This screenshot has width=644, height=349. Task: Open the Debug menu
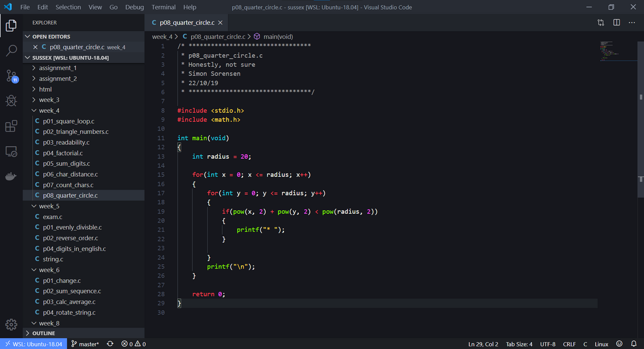pyautogui.click(x=134, y=7)
